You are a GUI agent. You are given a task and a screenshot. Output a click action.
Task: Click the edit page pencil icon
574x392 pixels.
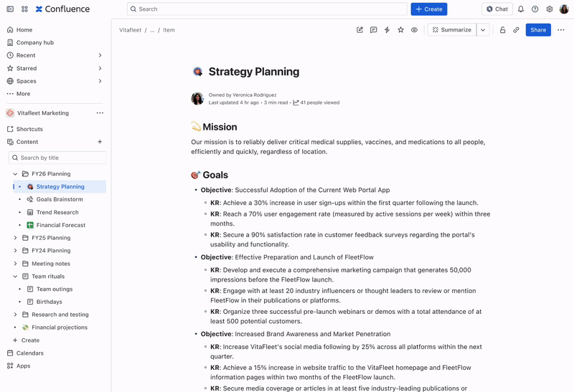pos(359,30)
